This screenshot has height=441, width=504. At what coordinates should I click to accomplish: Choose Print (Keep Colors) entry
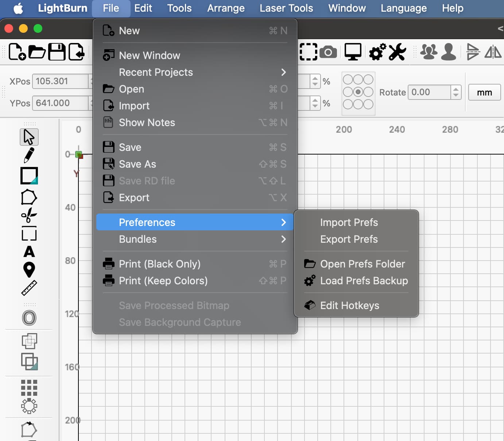pyautogui.click(x=195, y=281)
